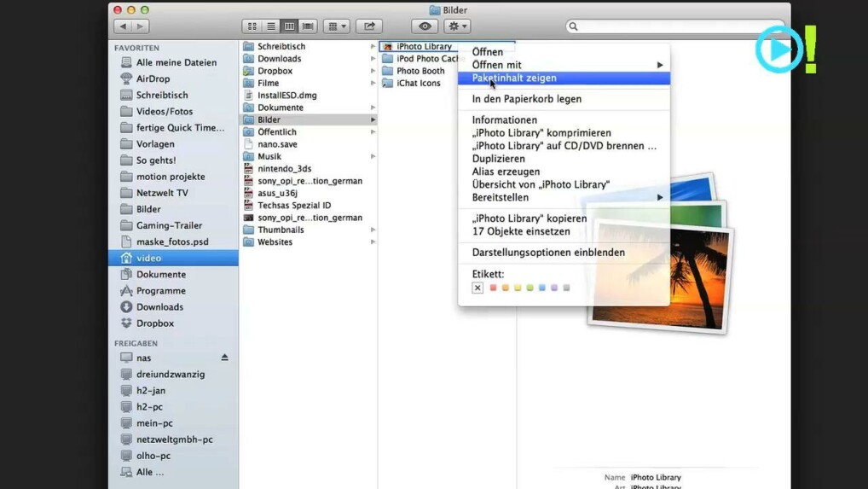This screenshot has height=489, width=868.
Task: Open the Dropbox sidebar favorite
Action: (154, 323)
